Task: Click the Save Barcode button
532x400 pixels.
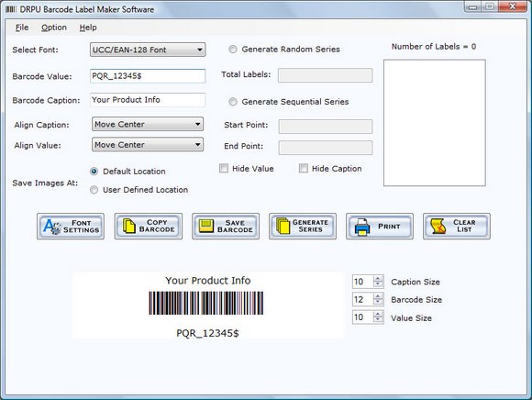Action: click(226, 227)
